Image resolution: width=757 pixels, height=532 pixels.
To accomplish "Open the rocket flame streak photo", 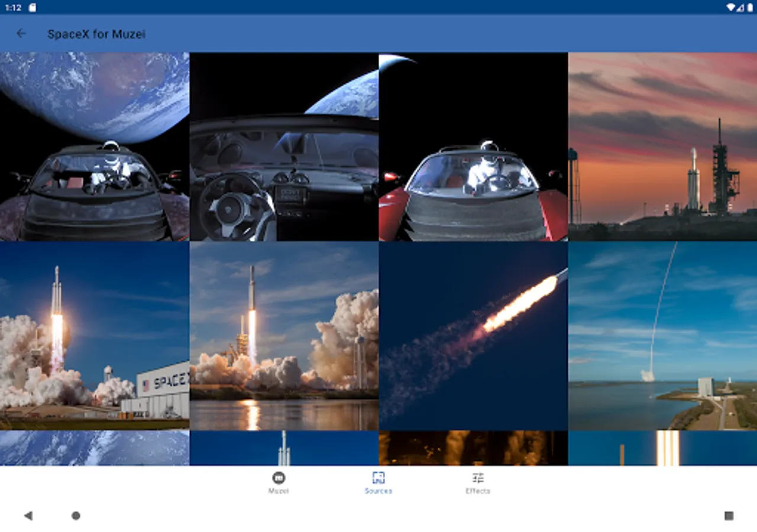I will pos(473,336).
